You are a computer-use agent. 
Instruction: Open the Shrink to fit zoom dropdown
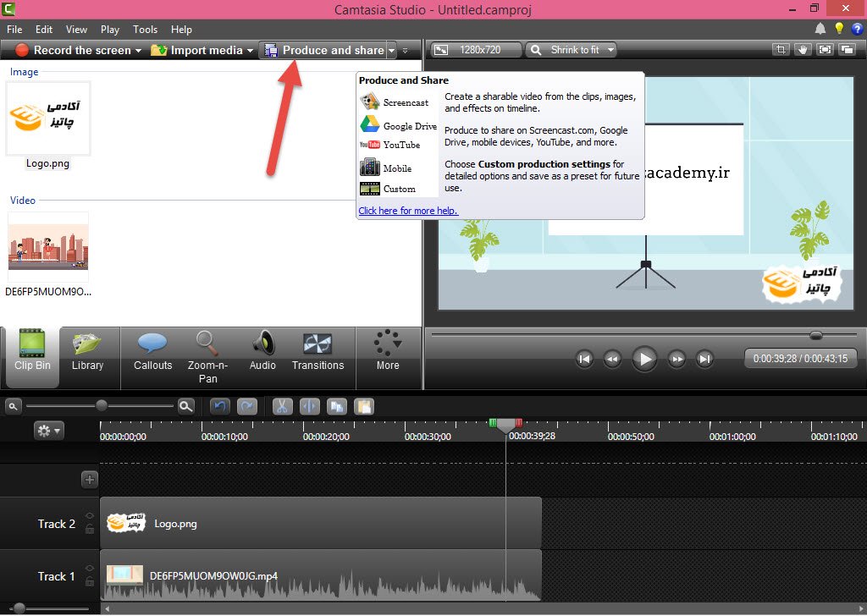click(572, 50)
